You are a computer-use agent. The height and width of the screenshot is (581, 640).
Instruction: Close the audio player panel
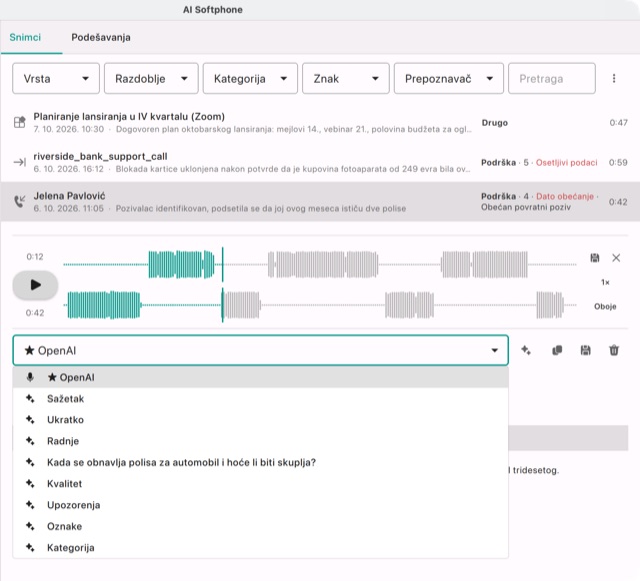616,258
